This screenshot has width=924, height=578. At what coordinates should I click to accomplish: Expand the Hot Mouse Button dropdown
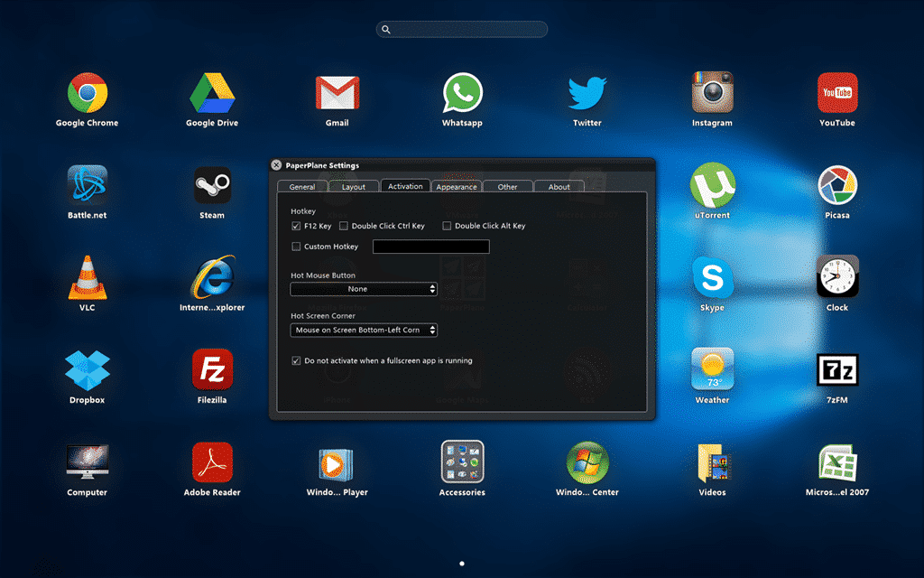coord(364,289)
